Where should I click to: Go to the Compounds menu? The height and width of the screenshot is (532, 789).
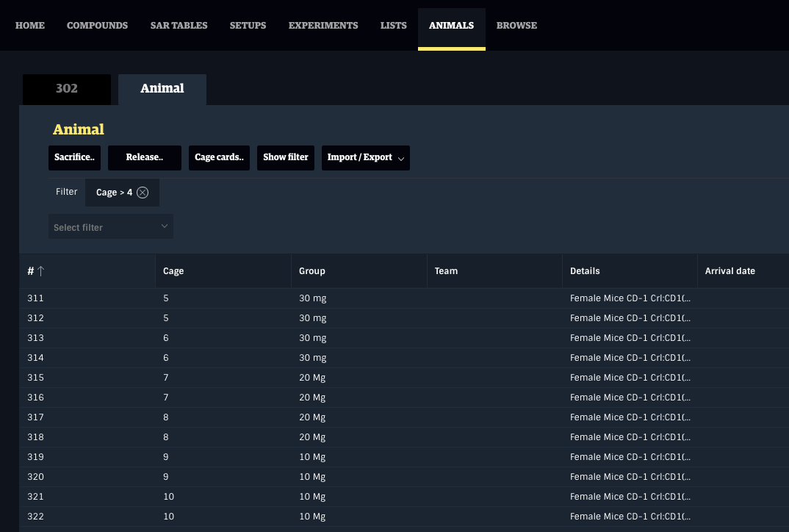97,26
